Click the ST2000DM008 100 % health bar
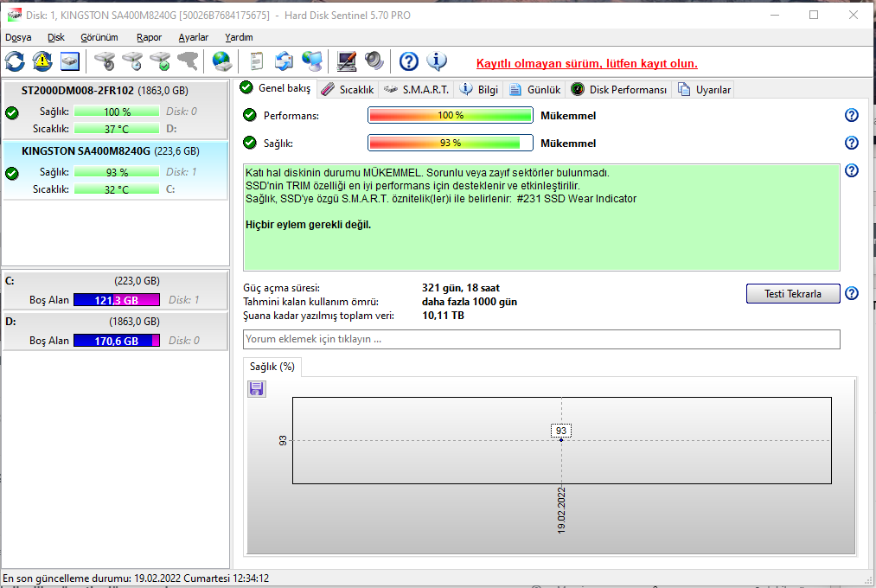Viewport: 876px width, 588px height. tap(116, 112)
